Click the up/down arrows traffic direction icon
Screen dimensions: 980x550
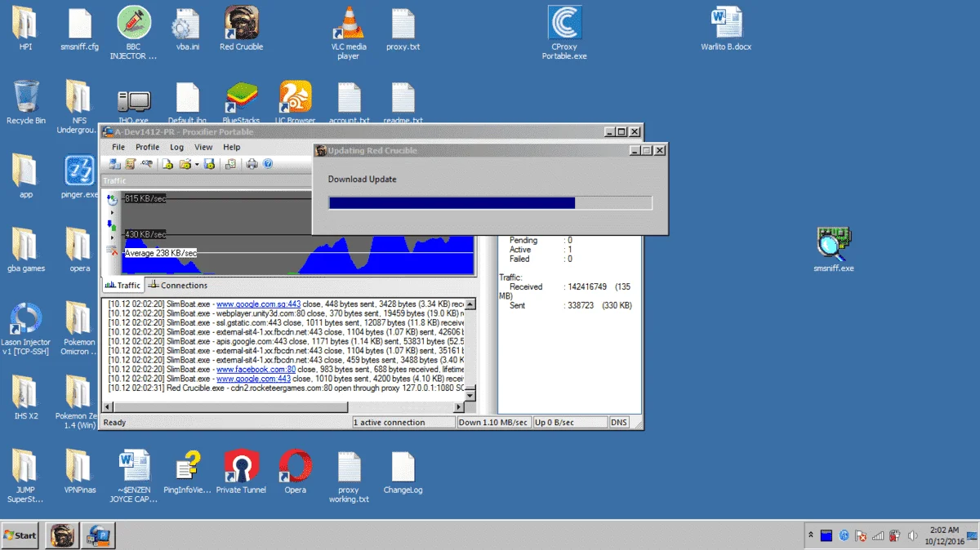[112, 226]
